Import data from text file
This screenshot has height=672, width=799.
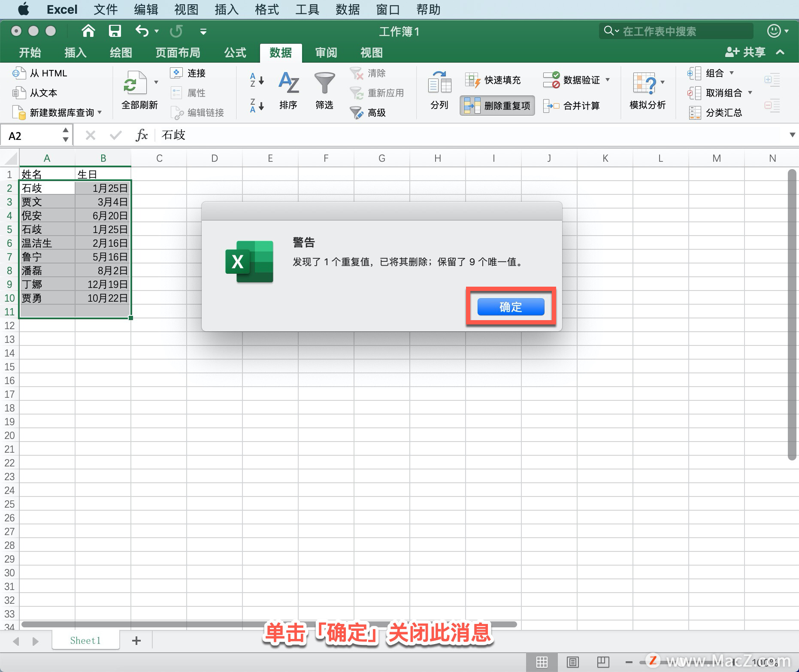35,93
